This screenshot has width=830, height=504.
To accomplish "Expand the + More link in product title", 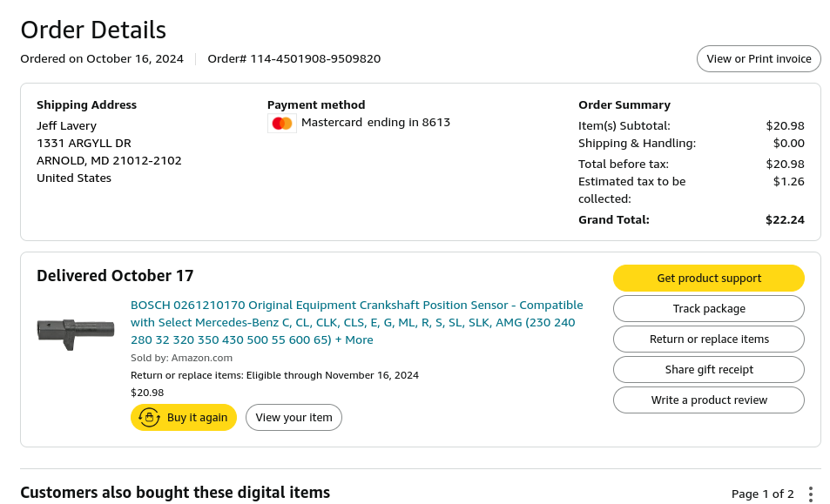I will tap(354, 340).
